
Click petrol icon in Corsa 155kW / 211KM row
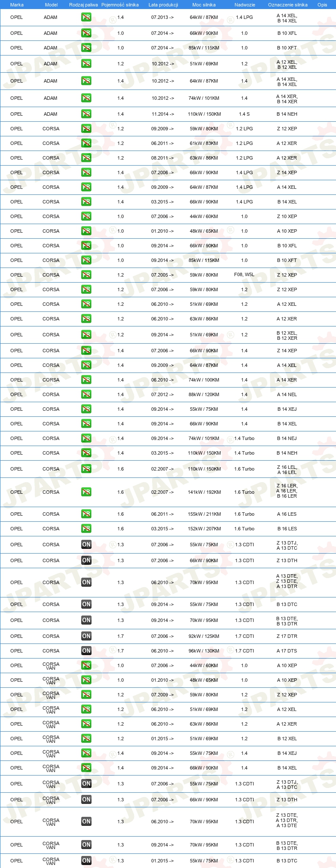click(86, 514)
